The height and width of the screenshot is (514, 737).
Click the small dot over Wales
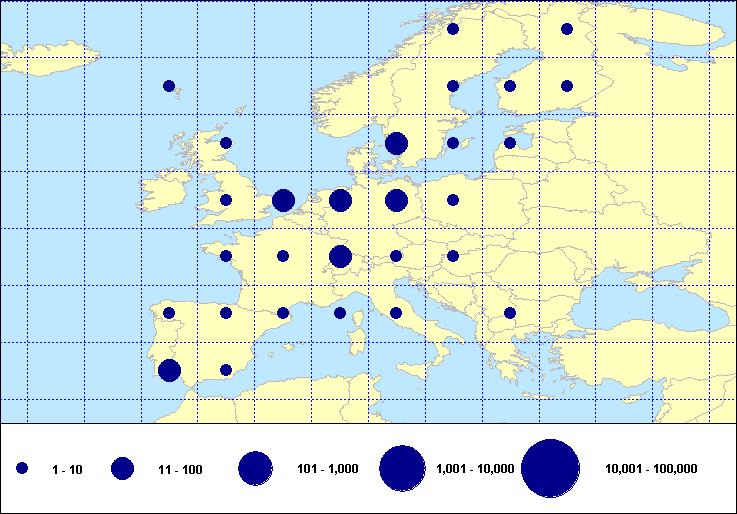(226, 200)
